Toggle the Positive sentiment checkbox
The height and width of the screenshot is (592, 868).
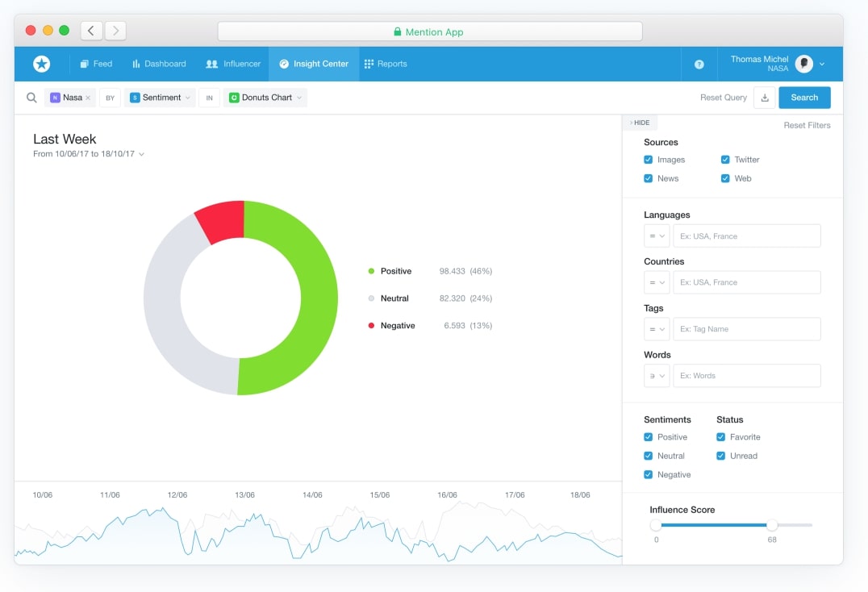point(649,437)
